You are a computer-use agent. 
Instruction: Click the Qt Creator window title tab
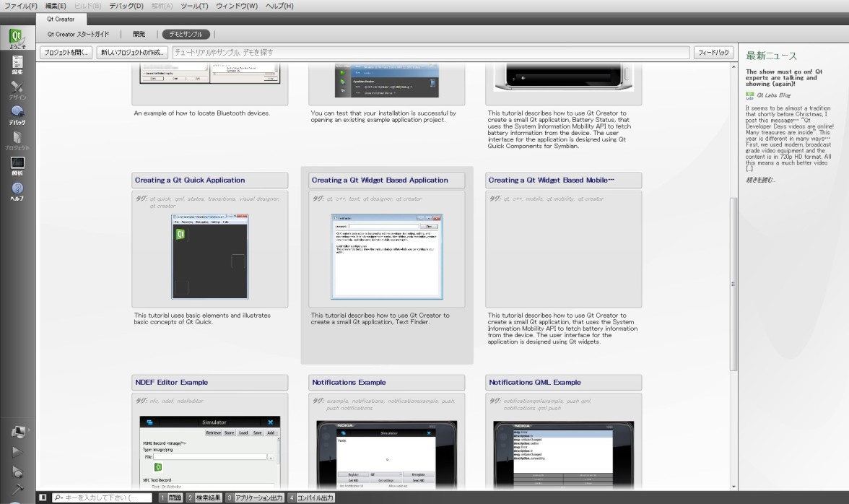tap(61, 19)
